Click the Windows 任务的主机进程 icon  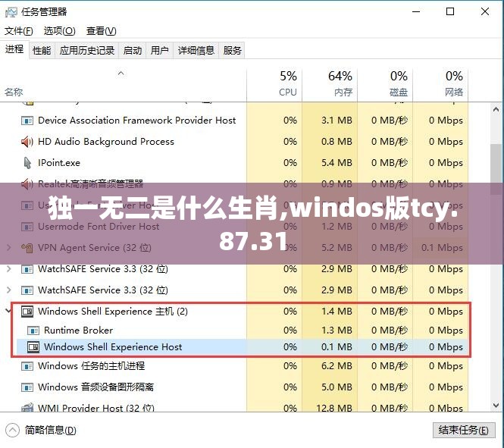click(27, 366)
